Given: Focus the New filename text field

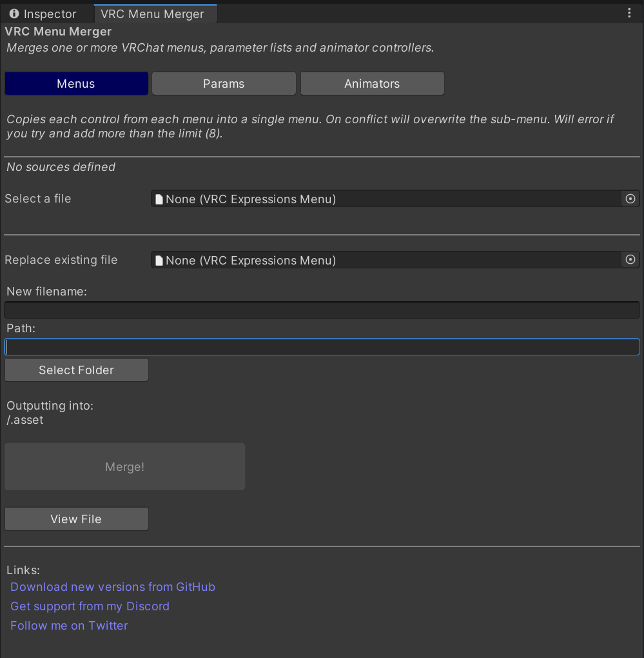Looking at the screenshot, I should click(x=322, y=310).
